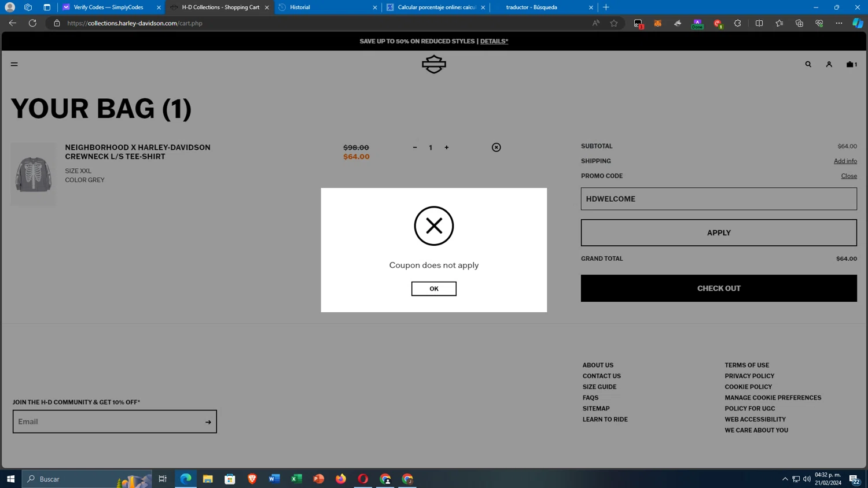
Task: Open WE CARE ABOUT YOU link
Action: tap(756, 430)
